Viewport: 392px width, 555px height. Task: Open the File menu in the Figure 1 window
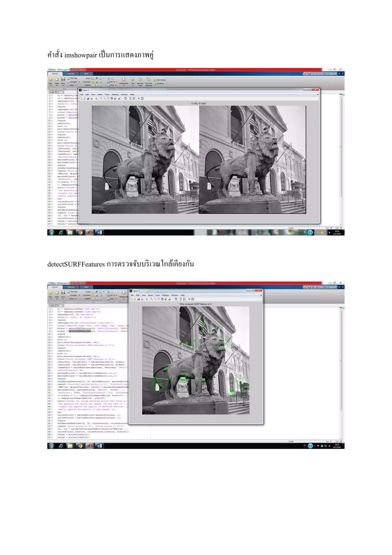(82, 94)
